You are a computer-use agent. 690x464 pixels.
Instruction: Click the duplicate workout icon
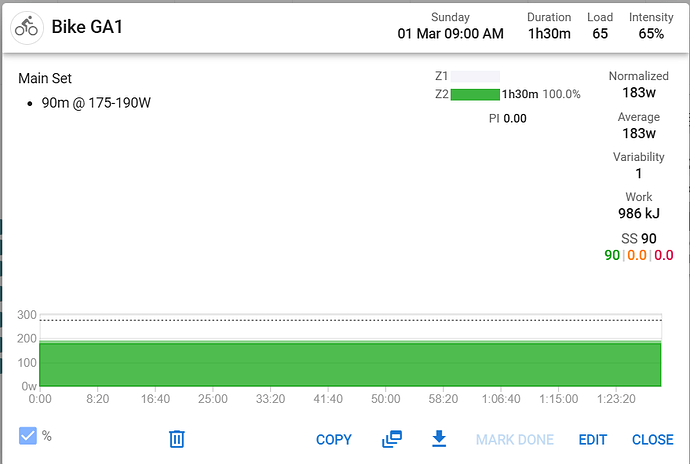[x=391, y=439]
